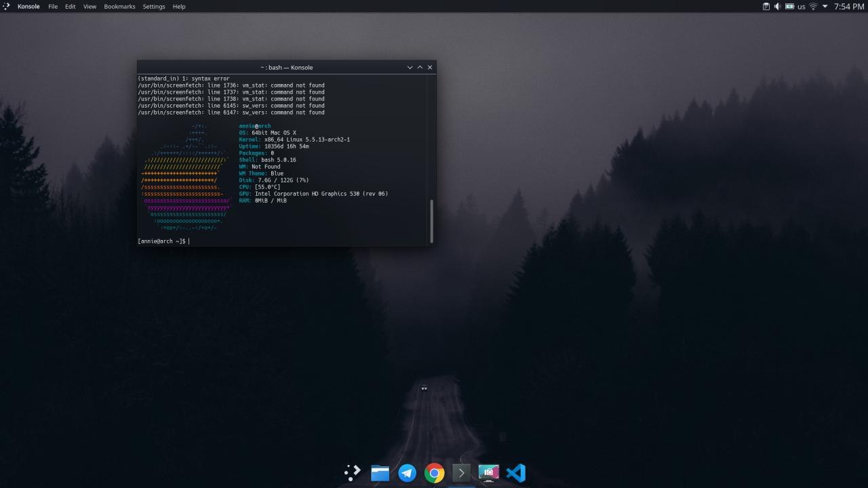Click the 'GPU: Intel Corporation HD Graphics 530' line
868x488 pixels.
point(314,194)
